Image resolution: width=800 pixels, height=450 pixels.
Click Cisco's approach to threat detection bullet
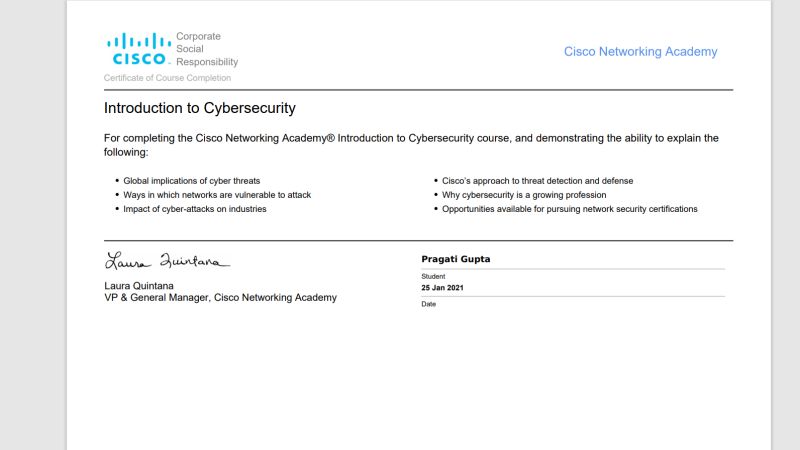[537, 181]
